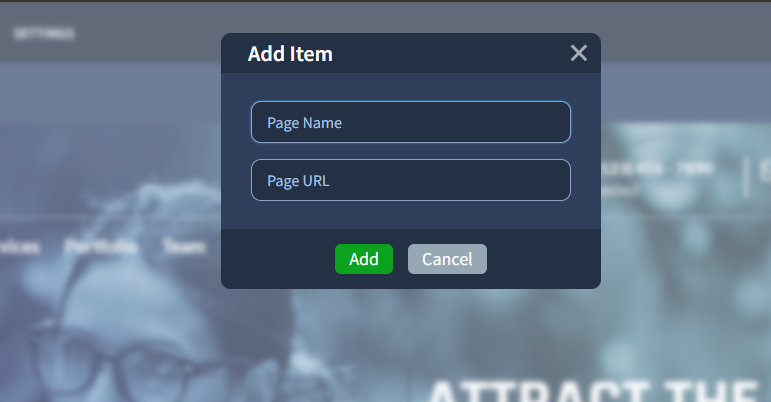
Task: Click the gap between the two input fields
Action: [x=411, y=151]
